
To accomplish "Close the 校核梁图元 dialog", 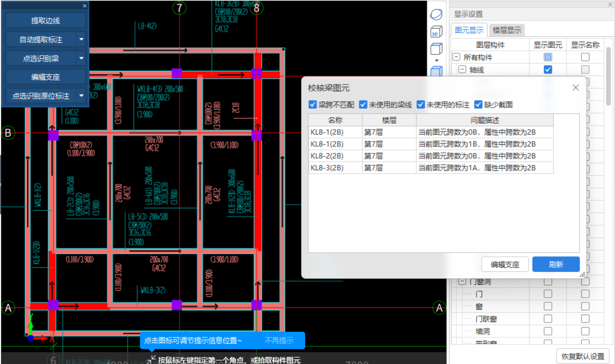I will [575, 88].
